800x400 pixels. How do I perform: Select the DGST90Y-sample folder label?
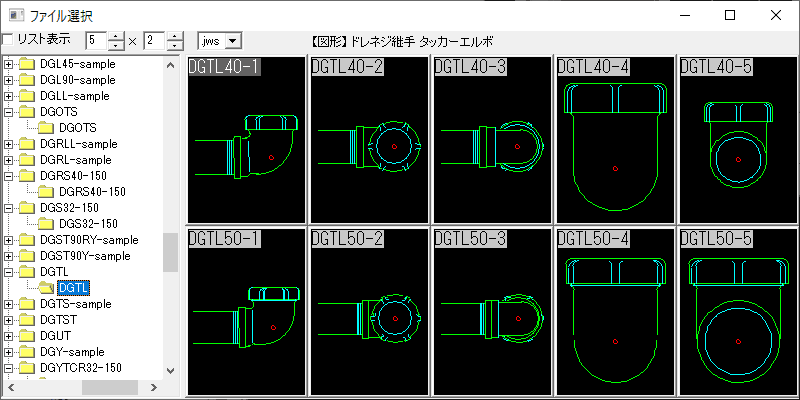85,256
